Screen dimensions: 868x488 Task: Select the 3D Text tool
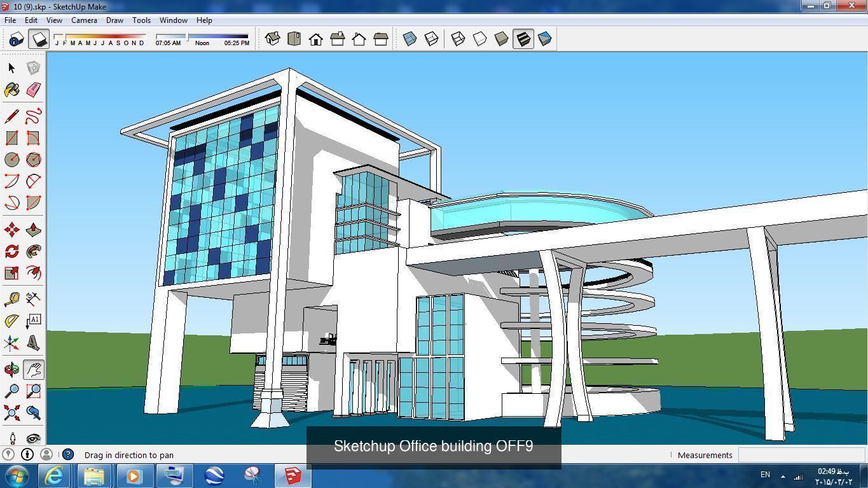(x=33, y=344)
